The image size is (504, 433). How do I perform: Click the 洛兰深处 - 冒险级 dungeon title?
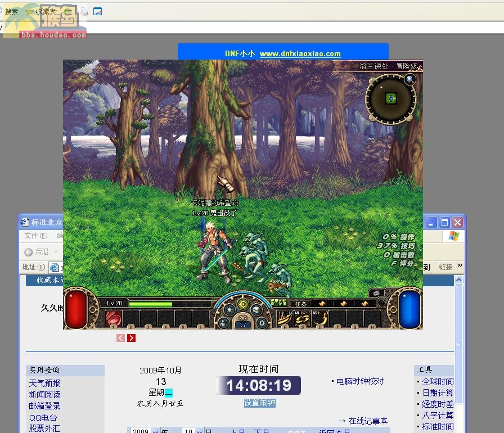389,66
